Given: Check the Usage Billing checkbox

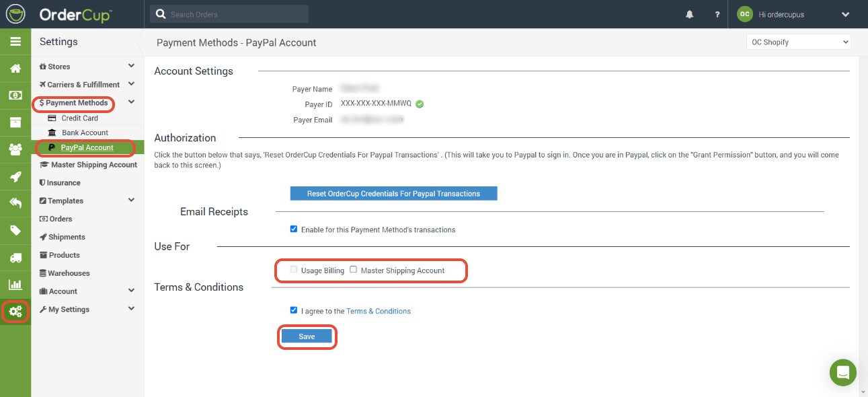Looking at the screenshot, I should (x=294, y=270).
